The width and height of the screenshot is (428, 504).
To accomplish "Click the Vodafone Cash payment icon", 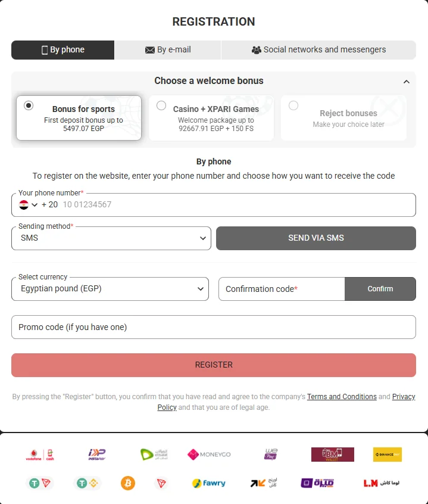I will [x=40, y=455].
